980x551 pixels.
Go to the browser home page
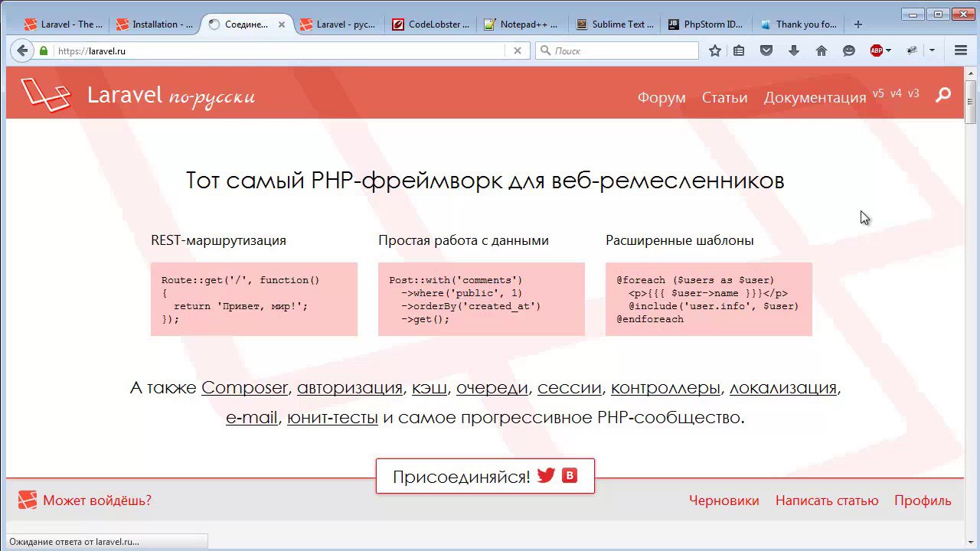(x=822, y=51)
